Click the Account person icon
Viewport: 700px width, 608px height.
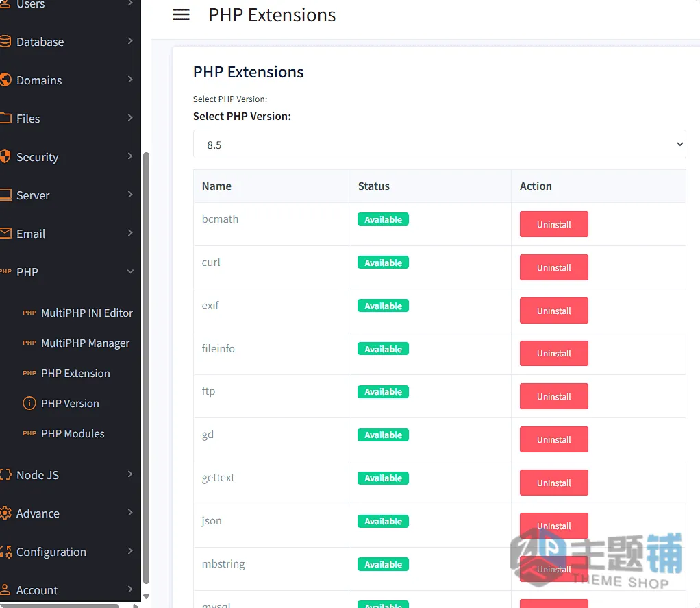[x=5, y=589]
